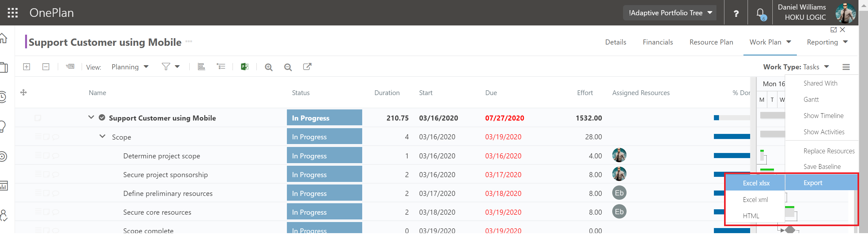This screenshot has height=236, width=868.
Task: Click Eb resource on Define preliminary resources row
Action: point(619,193)
